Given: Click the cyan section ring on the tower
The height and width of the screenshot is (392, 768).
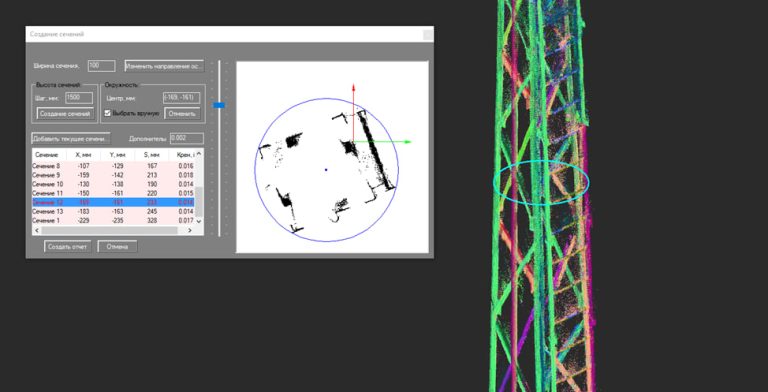Looking at the screenshot, I should tap(541, 182).
